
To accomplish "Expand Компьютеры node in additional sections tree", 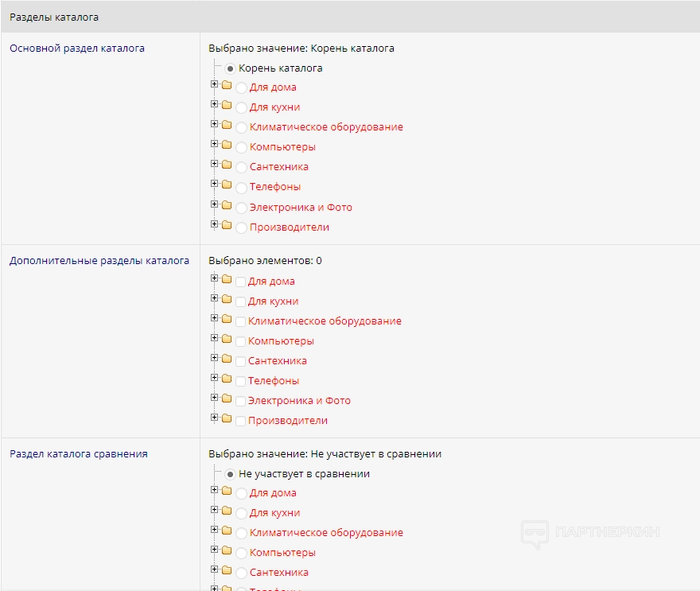I will coord(214,339).
